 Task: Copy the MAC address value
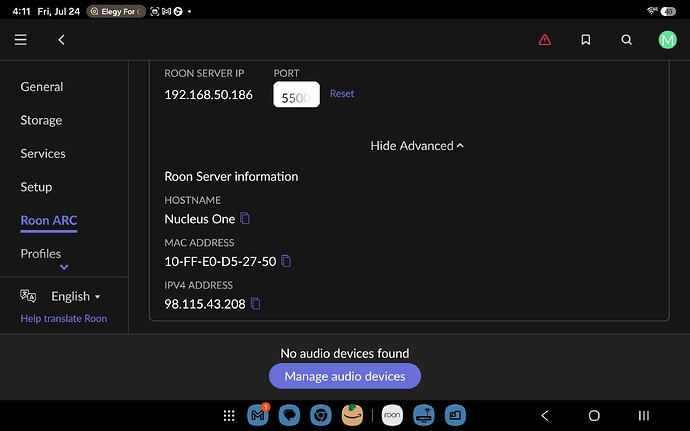coord(286,261)
